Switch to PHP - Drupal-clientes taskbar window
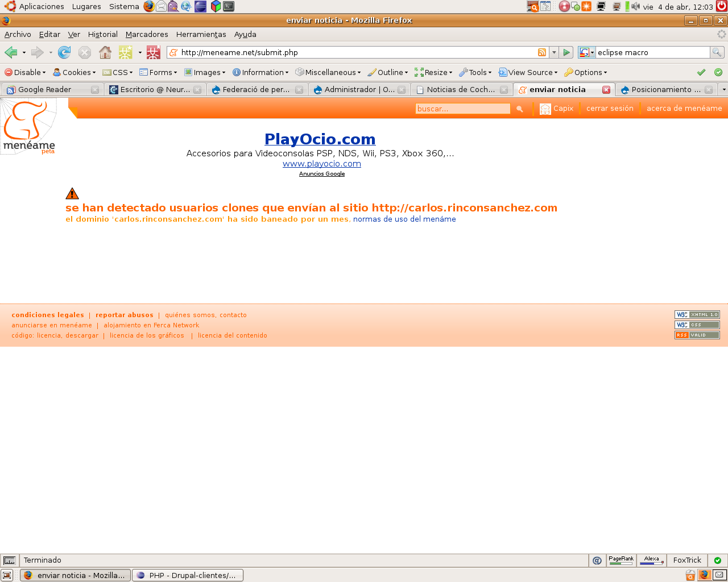Image resolution: width=728 pixels, height=582 pixels. tap(188, 575)
